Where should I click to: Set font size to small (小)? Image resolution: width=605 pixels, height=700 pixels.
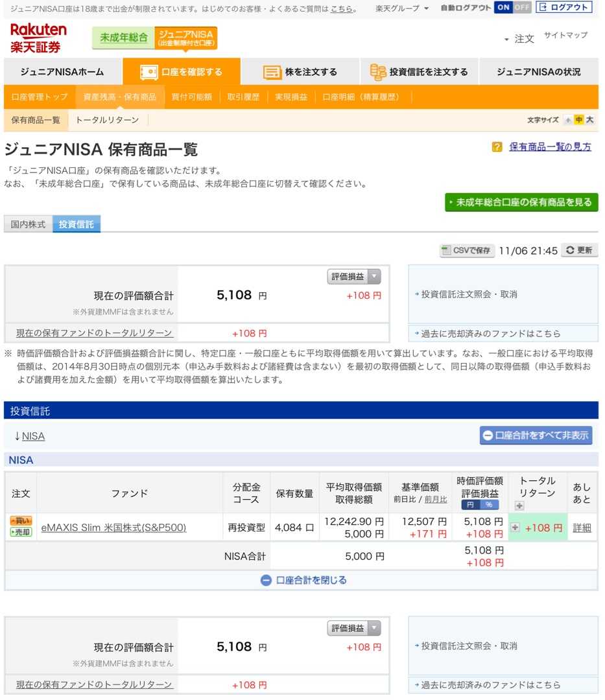click(568, 120)
